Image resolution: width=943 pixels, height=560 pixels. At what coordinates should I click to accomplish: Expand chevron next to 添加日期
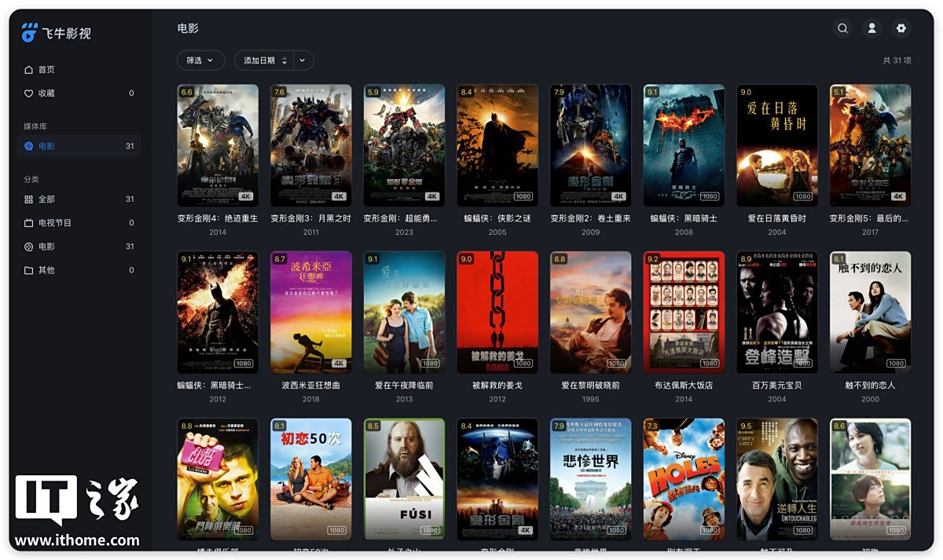tap(303, 60)
